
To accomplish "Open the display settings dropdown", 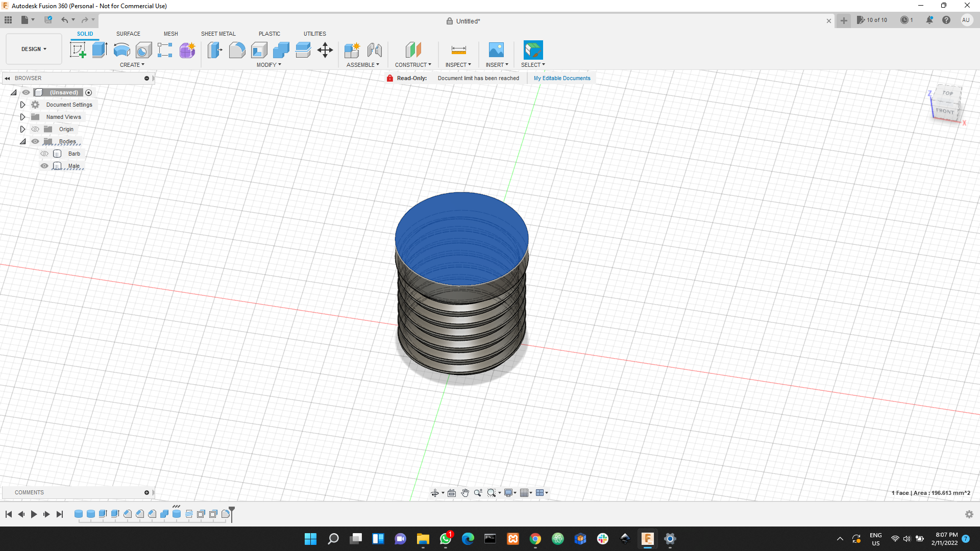I will (510, 493).
